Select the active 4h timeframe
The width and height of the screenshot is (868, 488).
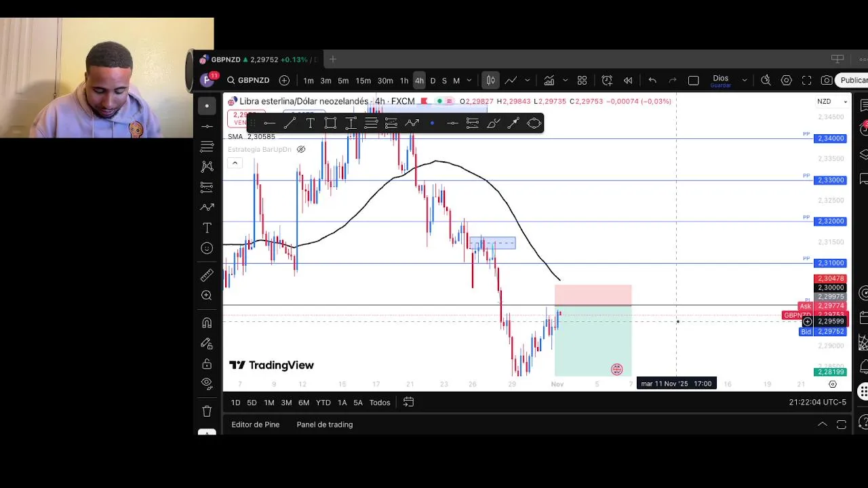tap(419, 81)
